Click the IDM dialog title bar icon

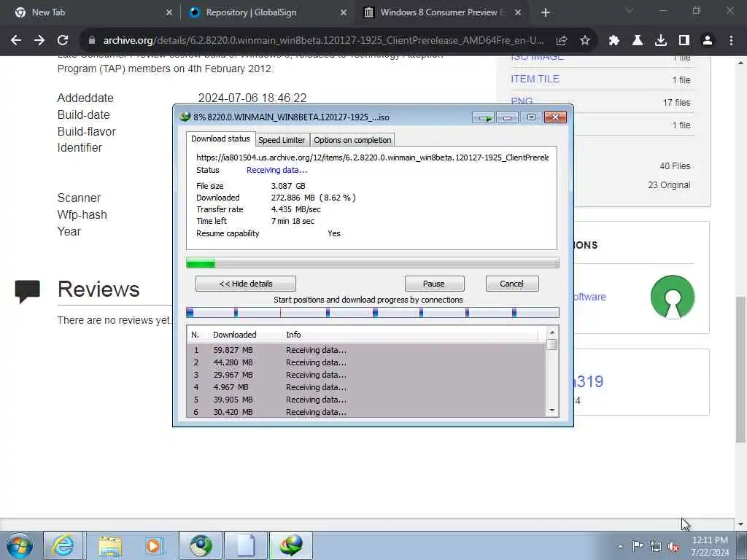(185, 117)
